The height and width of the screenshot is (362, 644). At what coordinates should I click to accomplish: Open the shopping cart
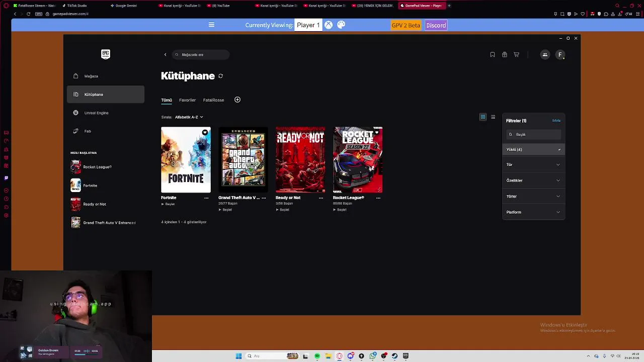coord(516,54)
